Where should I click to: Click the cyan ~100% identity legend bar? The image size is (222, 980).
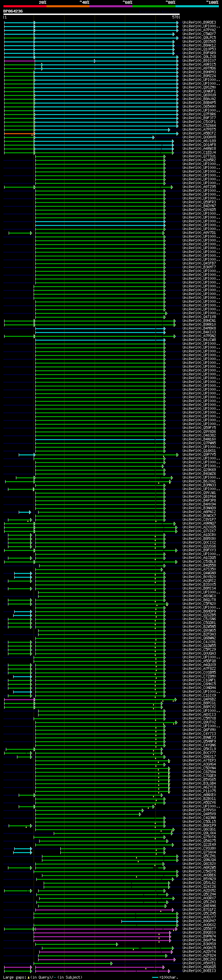point(197,6)
